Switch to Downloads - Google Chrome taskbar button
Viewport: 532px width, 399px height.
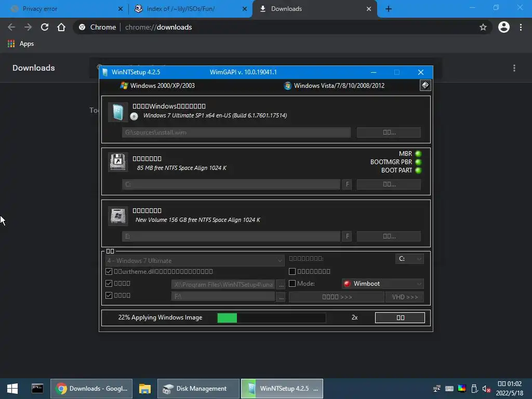click(x=91, y=389)
